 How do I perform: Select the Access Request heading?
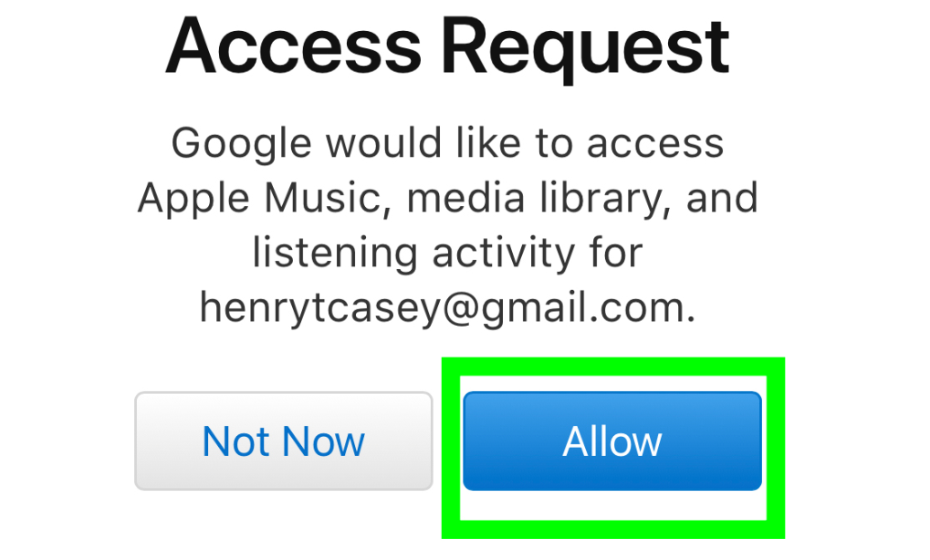[447, 48]
